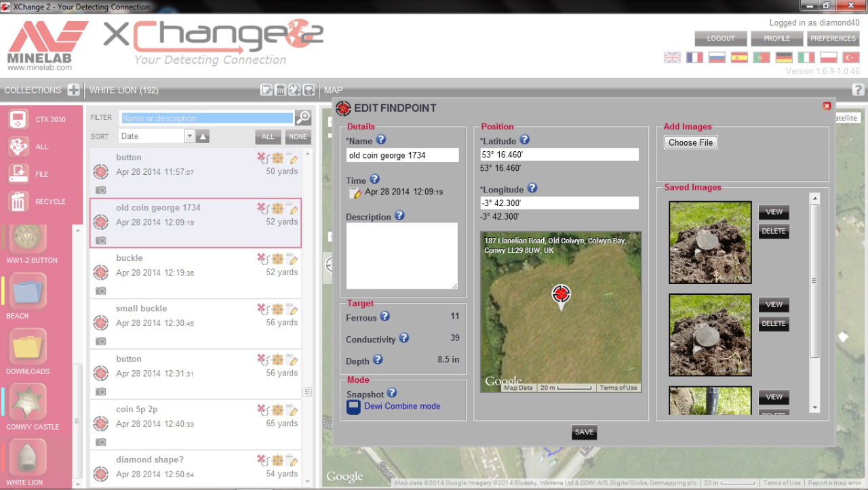The height and width of the screenshot is (490, 868).
Task: Toggle ascending sort order arrow
Action: coord(203,136)
